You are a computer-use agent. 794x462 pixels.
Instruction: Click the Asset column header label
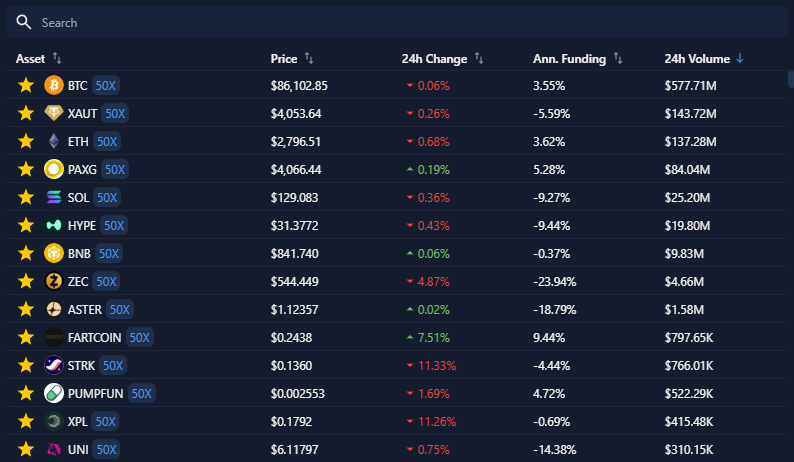[30, 59]
